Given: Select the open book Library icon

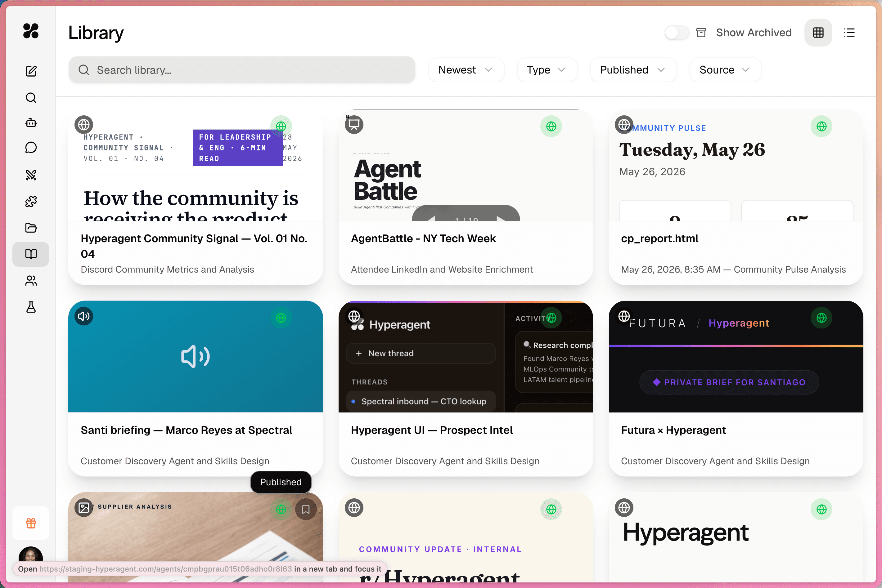Looking at the screenshot, I should (31, 254).
